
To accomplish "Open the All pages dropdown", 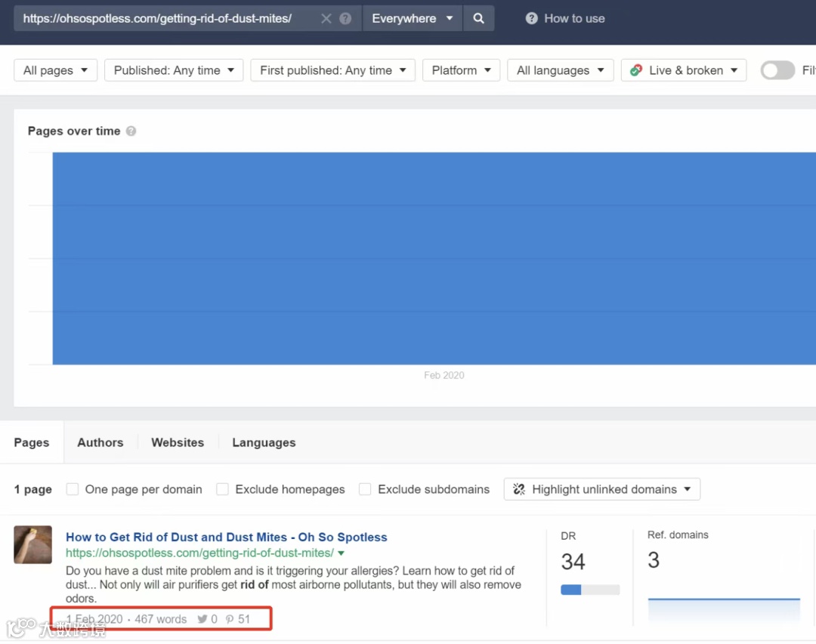I will click(x=55, y=70).
